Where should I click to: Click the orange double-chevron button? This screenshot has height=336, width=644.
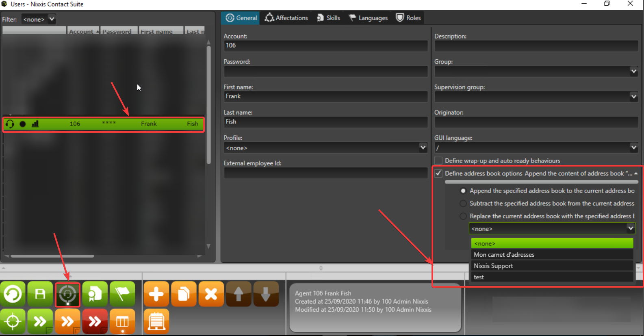point(67,321)
